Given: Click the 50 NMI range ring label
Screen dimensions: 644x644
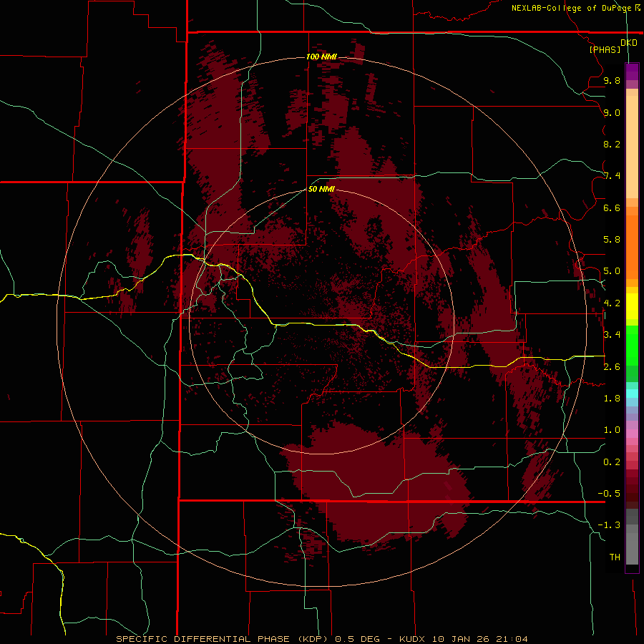Looking at the screenshot, I should pyautogui.click(x=321, y=189).
